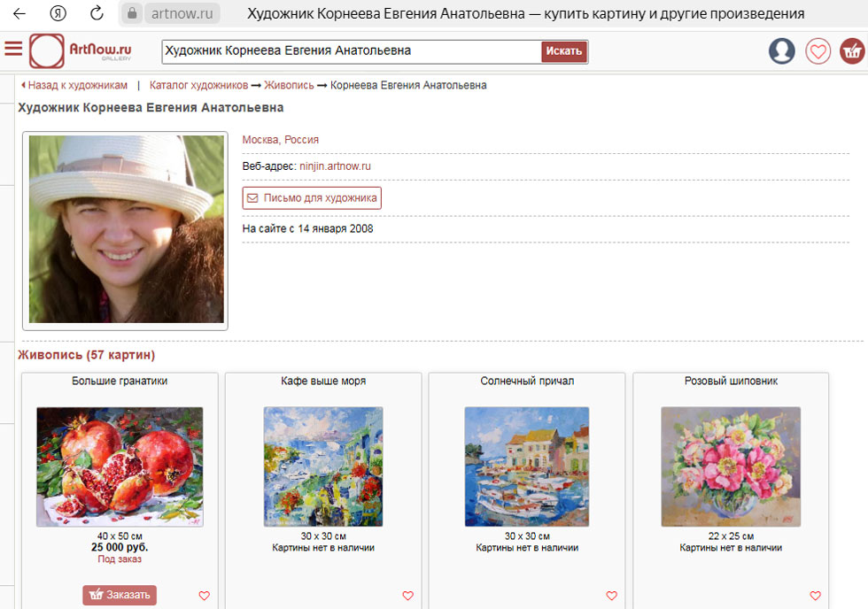Click the На сайте с 14 января 2008 text
Screen dimensions: 868x609
coord(308,228)
